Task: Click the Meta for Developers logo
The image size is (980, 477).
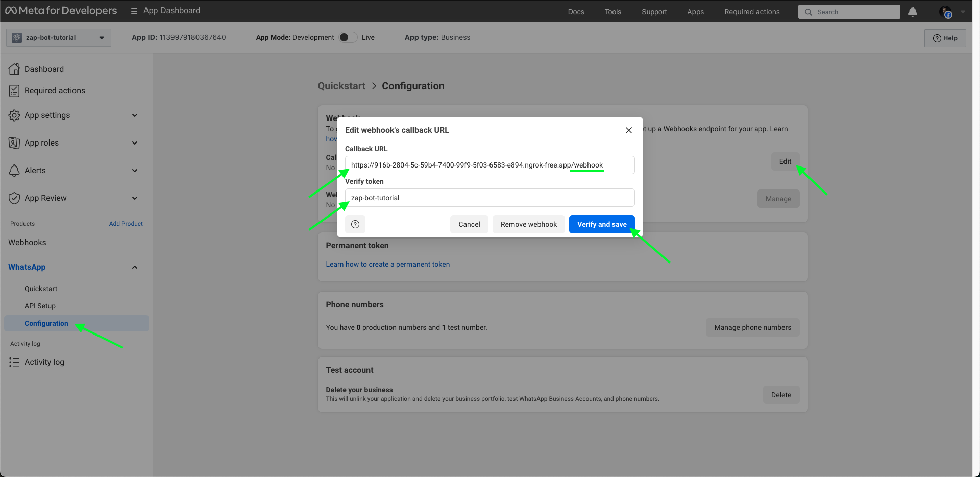Action: tap(61, 11)
